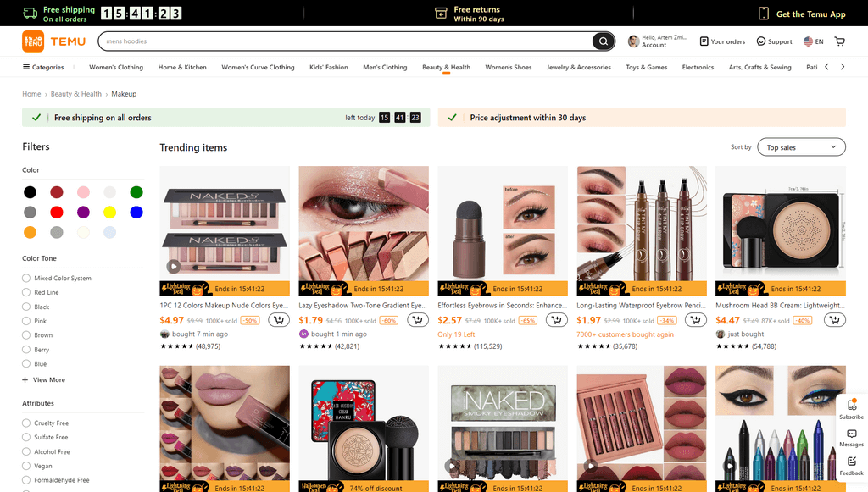The image size is (868, 492).
Task: Click the Your orders icon
Action: [704, 41]
